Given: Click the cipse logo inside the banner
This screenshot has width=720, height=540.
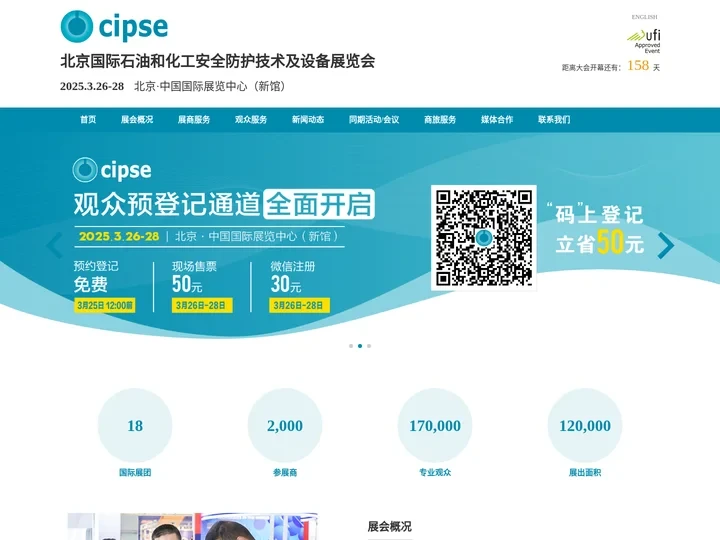Looking at the screenshot, I should [112, 170].
